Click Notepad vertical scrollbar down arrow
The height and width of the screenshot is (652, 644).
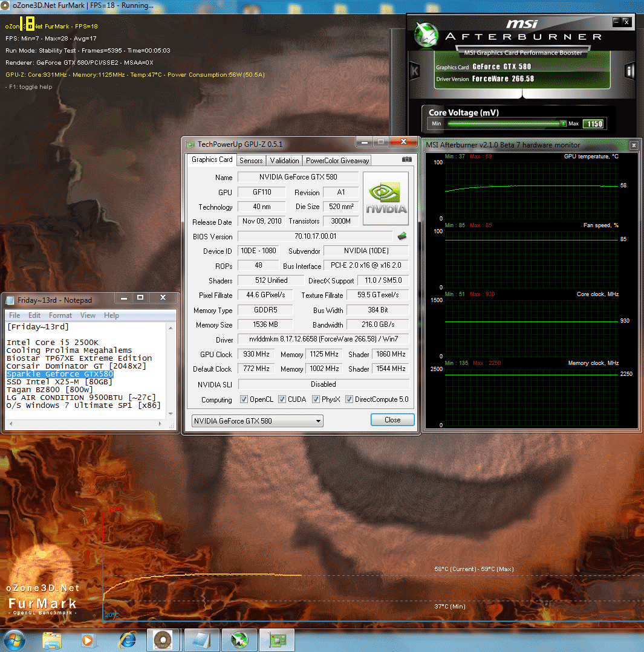click(x=171, y=414)
